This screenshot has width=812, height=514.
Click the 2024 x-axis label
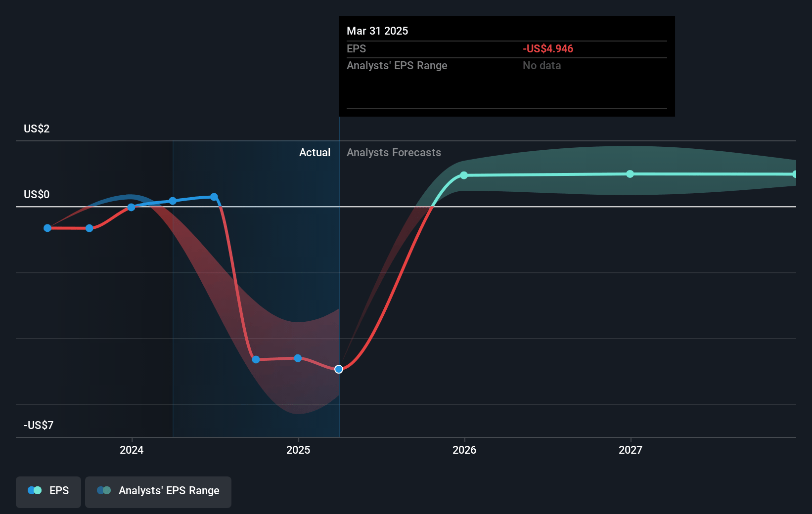(x=132, y=450)
